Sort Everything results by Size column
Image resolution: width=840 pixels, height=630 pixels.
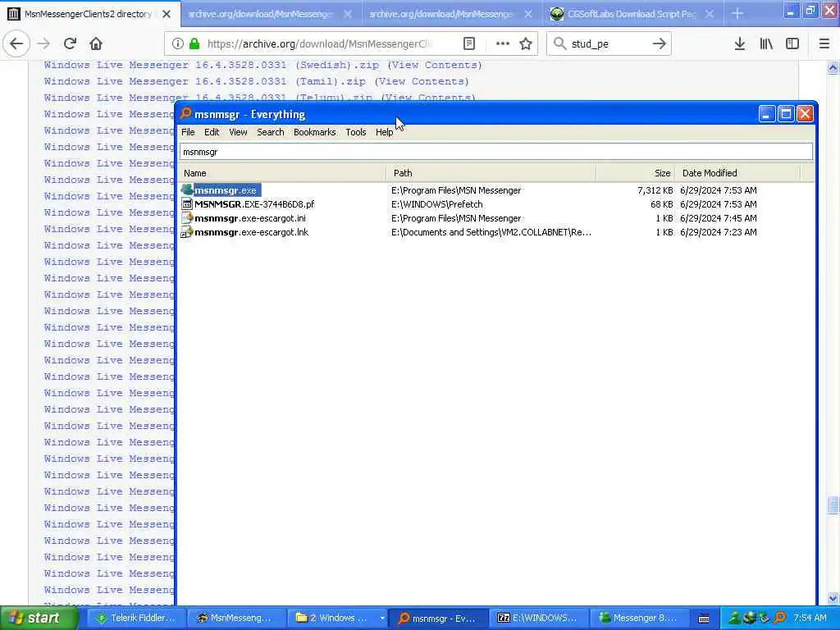[x=636, y=173]
